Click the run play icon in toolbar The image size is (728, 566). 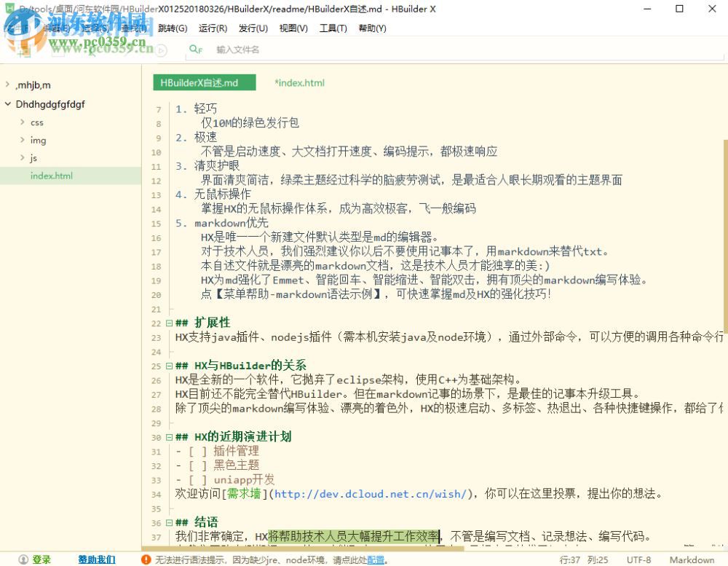[x=161, y=50]
